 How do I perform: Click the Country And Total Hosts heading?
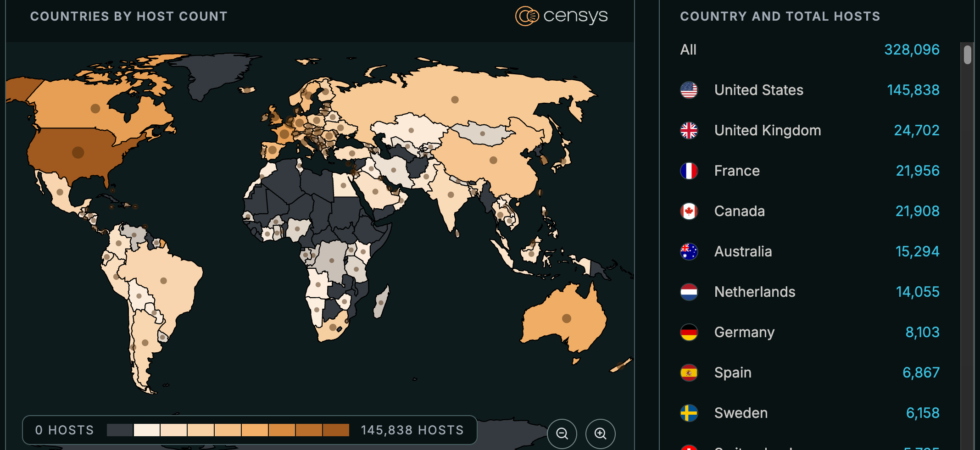[x=780, y=16]
